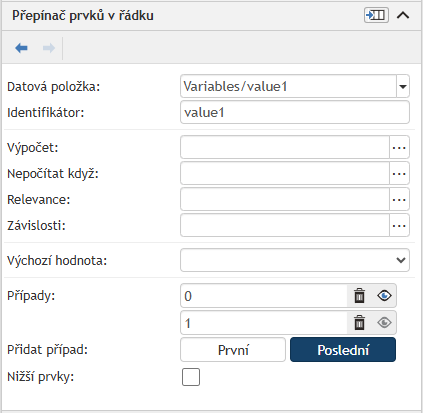Screen dimensions: 423x413
Task: Click into the Identifikátor field
Action: coord(295,112)
